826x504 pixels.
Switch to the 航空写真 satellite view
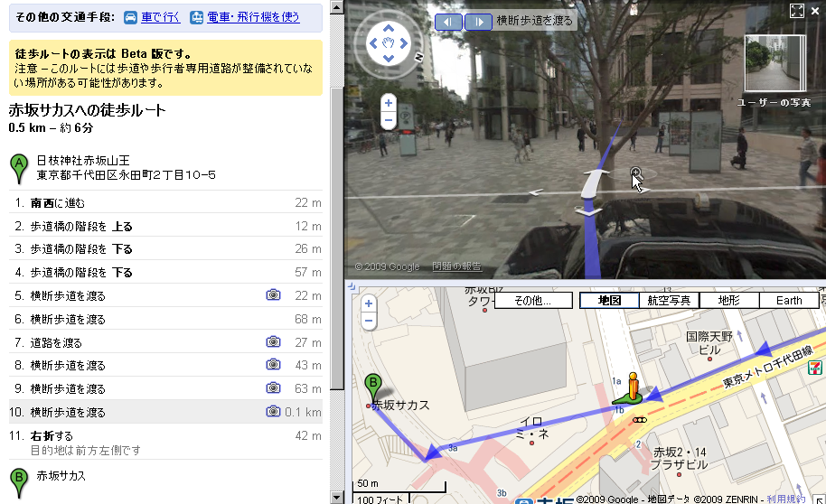click(669, 301)
